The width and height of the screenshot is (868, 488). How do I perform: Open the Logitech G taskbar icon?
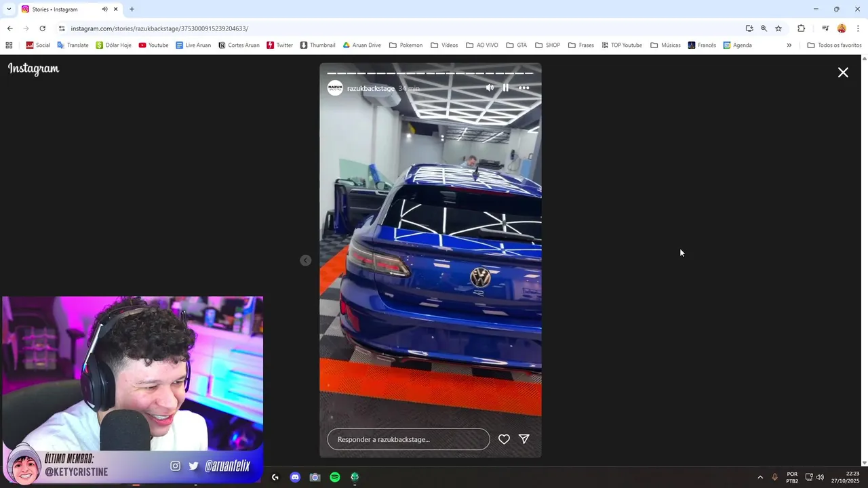[275, 477]
